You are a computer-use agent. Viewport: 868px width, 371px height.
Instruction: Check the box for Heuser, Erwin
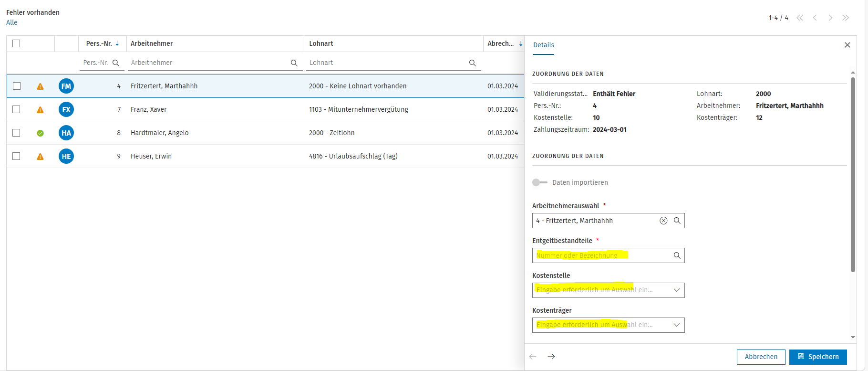click(x=17, y=156)
